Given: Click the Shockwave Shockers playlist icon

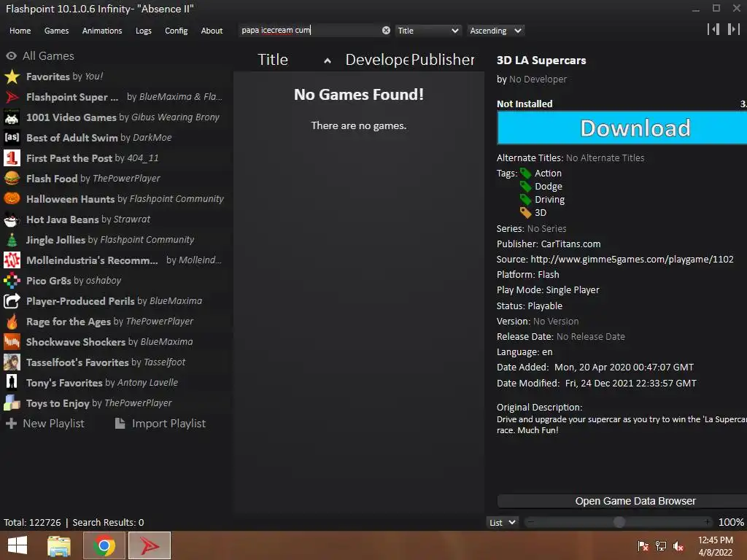Looking at the screenshot, I should (x=12, y=342).
